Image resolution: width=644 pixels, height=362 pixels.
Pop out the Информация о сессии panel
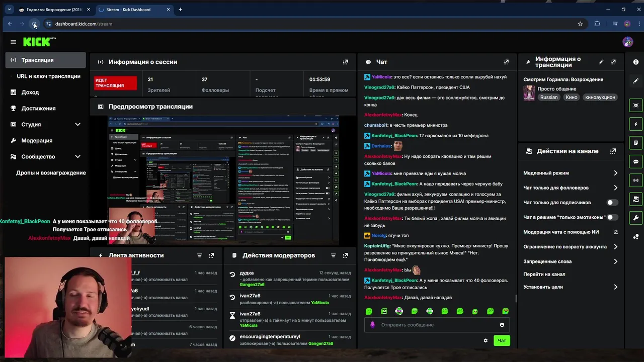(345, 62)
